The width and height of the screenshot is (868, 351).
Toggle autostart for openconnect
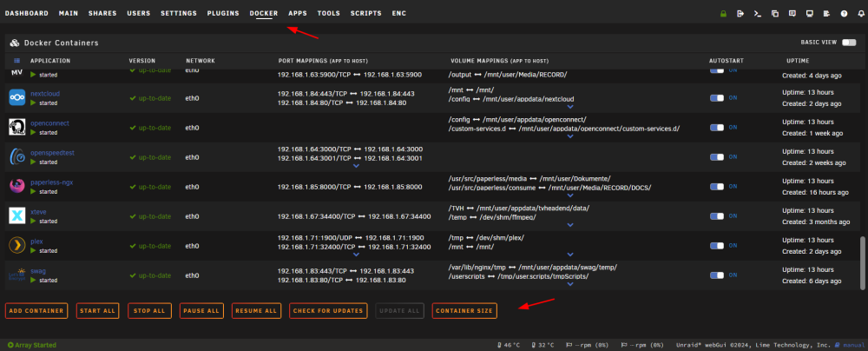pos(717,128)
